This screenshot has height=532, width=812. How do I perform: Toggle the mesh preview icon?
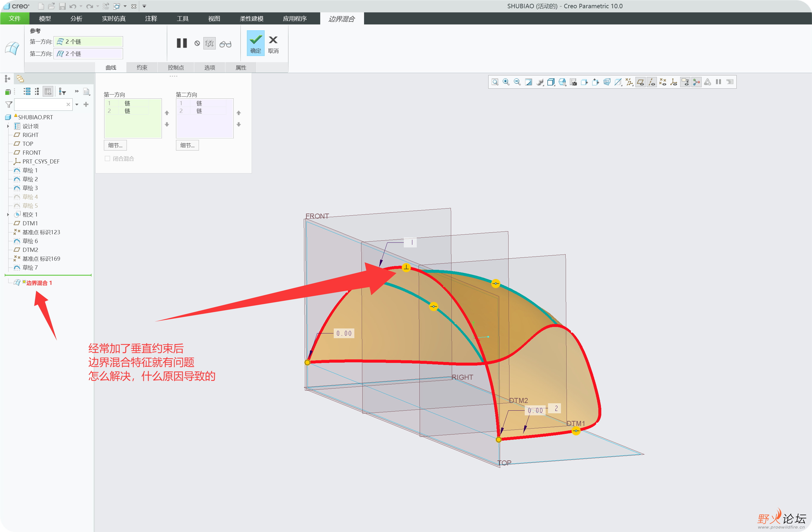tap(210, 43)
